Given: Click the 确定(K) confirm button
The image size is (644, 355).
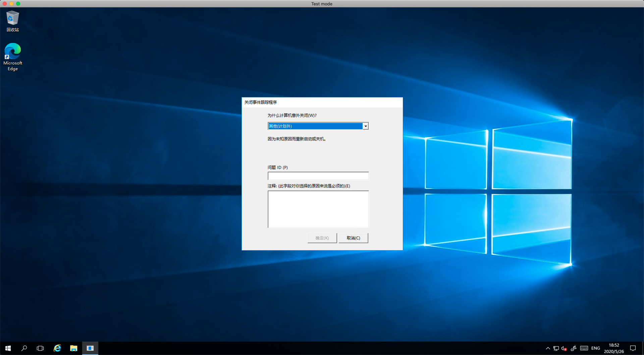Looking at the screenshot, I should 322,238.
